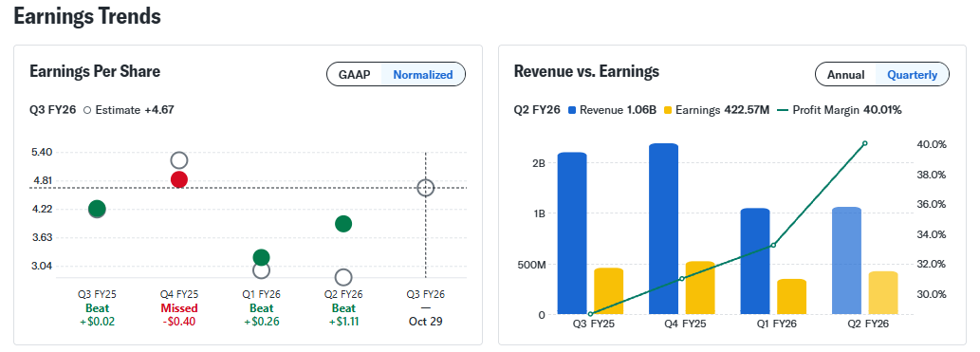Click the blue Revenue legend swatch
980x352 pixels.
pyautogui.click(x=572, y=110)
